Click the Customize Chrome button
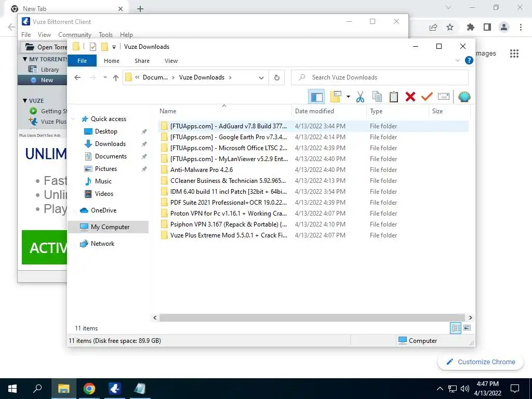This screenshot has width=532, height=399. 481,362
